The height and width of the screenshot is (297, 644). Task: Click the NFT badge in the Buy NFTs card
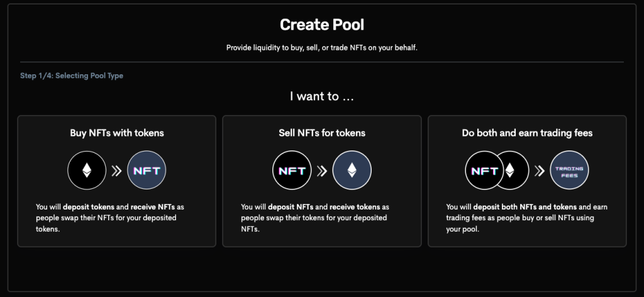(x=147, y=171)
